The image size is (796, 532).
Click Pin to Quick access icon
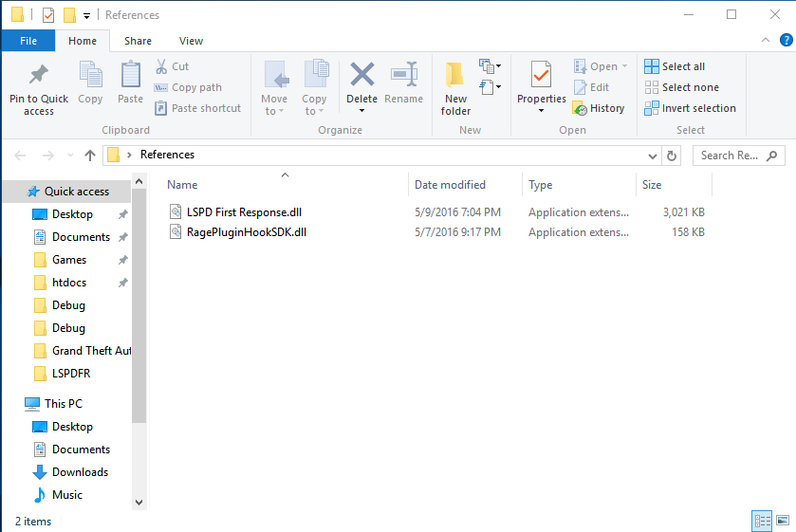[39, 75]
